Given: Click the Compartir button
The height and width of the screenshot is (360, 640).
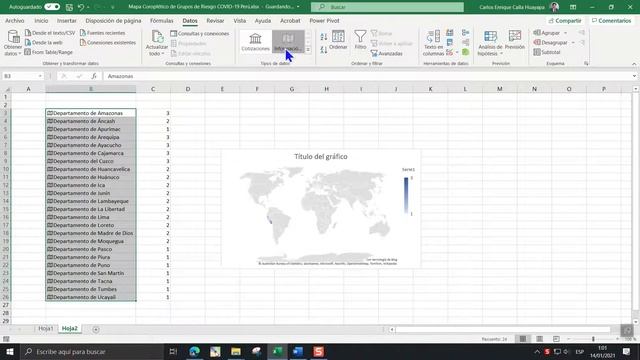Looking at the screenshot, I should (x=565, y=20).
